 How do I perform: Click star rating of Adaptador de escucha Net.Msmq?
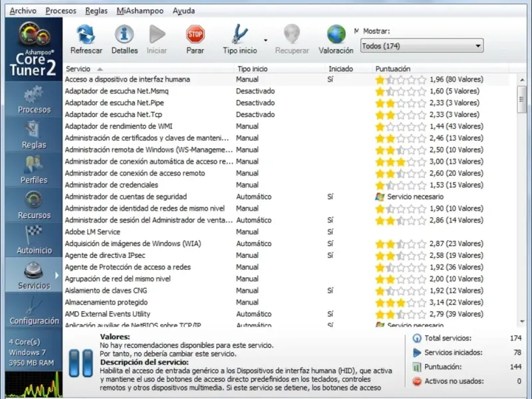click(x=401, y=91)
